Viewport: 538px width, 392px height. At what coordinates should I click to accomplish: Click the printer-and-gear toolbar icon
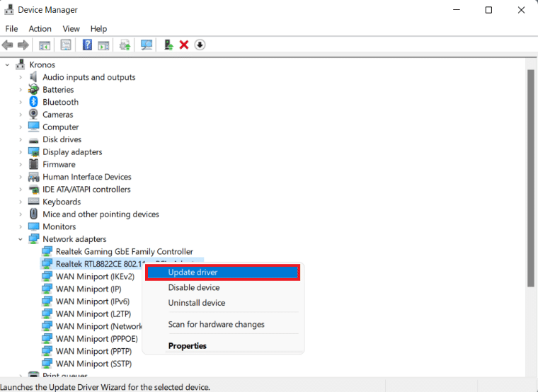[x=125, y=45]
